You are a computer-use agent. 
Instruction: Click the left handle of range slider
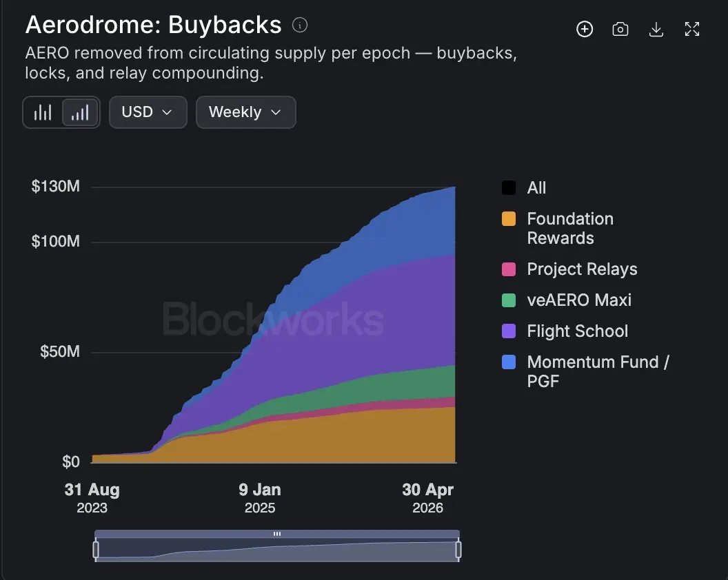click(96, 550)
